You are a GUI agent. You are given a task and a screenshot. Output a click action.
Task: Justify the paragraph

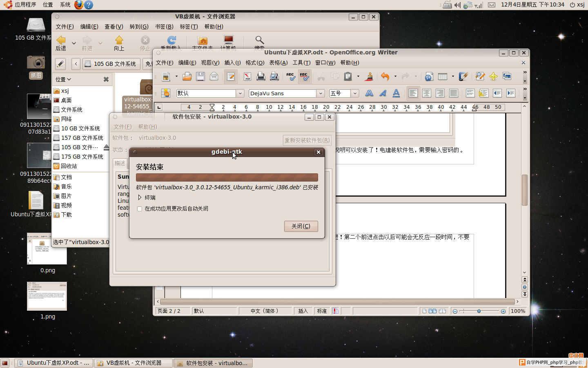454,93
